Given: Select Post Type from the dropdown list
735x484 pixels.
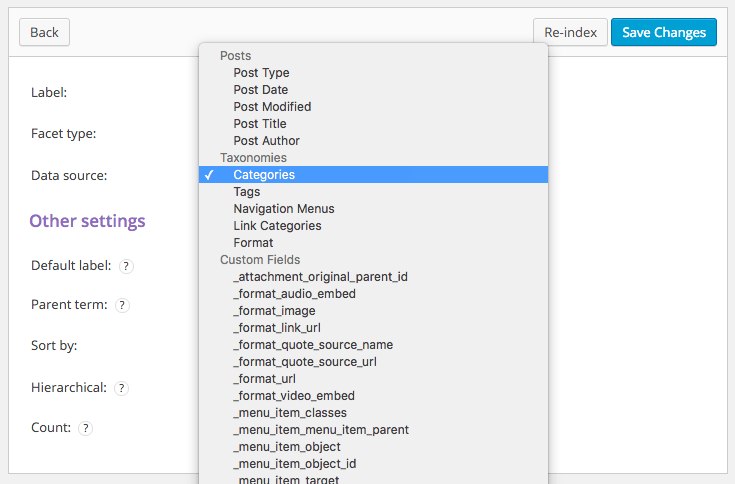Looking at the screenshot, I should [261, 73].
